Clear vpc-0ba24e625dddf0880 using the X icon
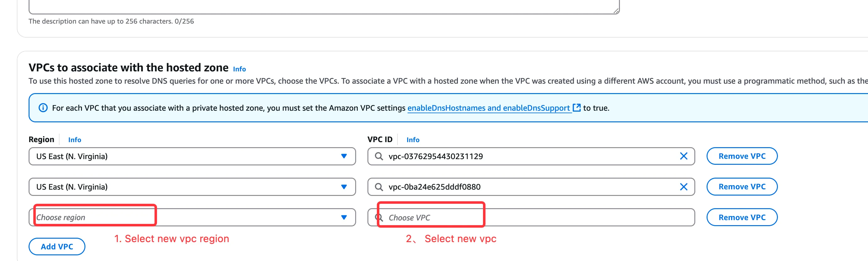The width and height of the screenshot is (868, 261). [x=684, y=186]
